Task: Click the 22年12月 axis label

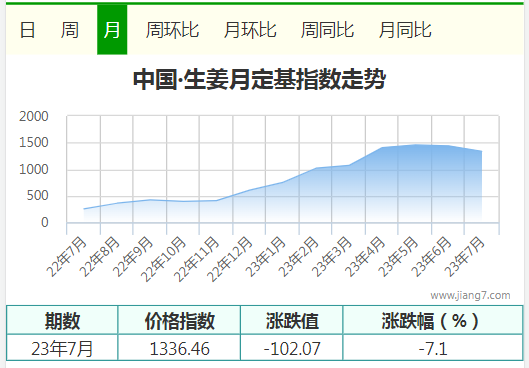Action: pyautogui.click(x=229, y=260)
